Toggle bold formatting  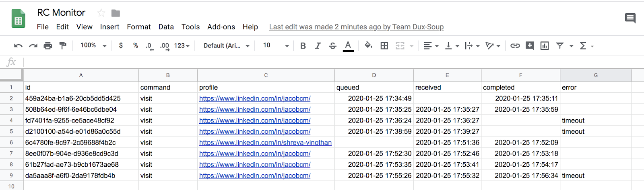coord(303,46)
